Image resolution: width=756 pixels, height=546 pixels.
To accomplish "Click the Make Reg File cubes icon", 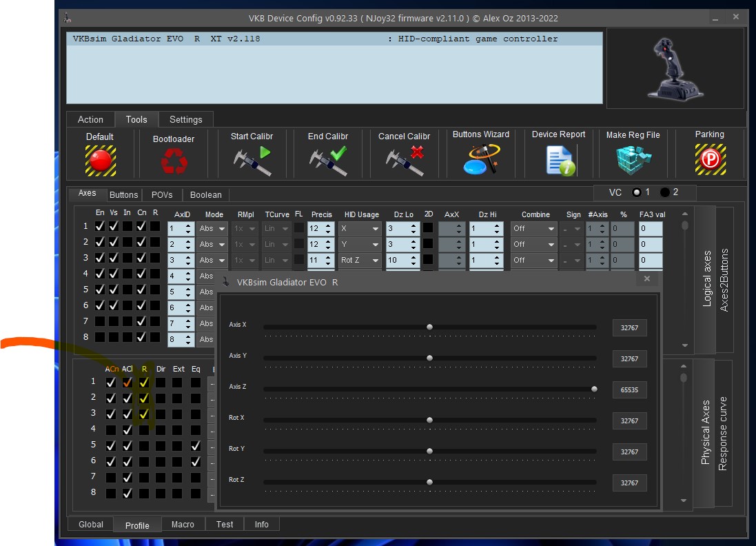I will pyautogui.click(x=633, y=159).
